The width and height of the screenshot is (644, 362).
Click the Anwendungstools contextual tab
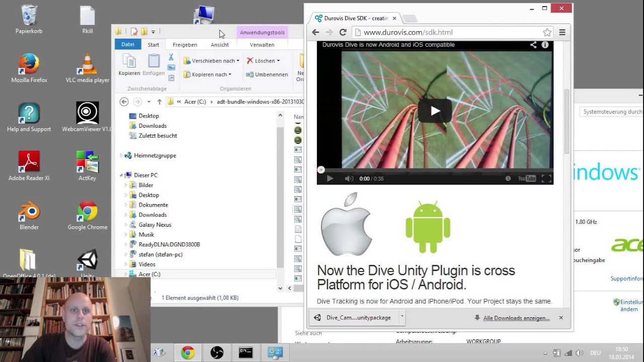262,32
